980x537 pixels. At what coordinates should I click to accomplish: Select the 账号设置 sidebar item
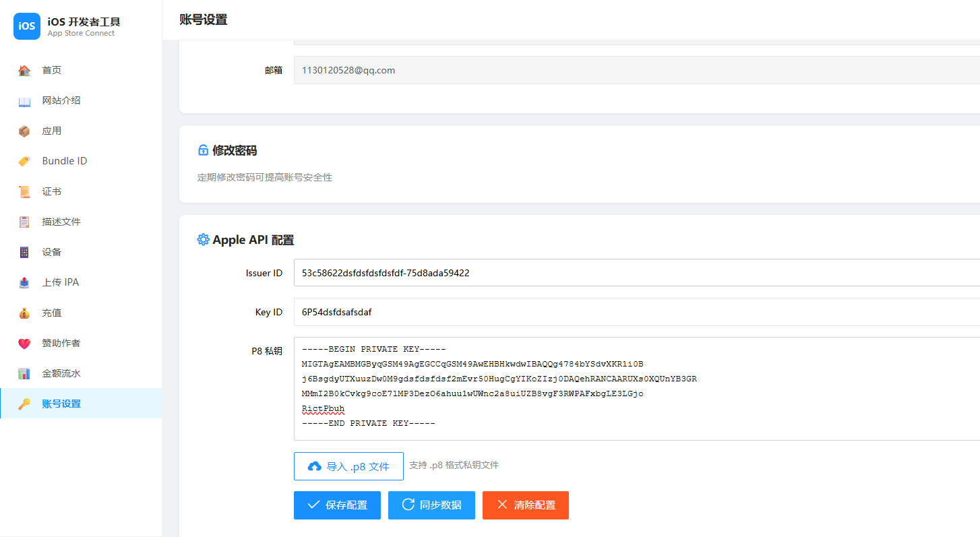click(x=81, y=404)
